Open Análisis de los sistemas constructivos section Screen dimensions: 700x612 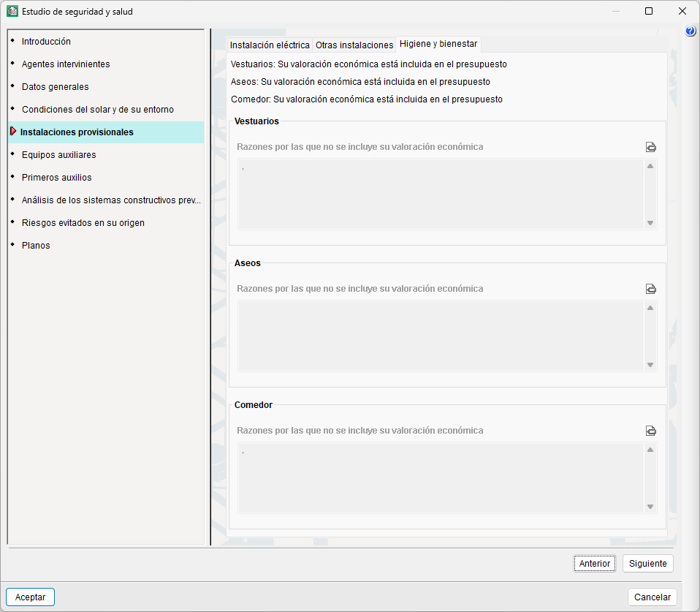(x=111, y=200)
